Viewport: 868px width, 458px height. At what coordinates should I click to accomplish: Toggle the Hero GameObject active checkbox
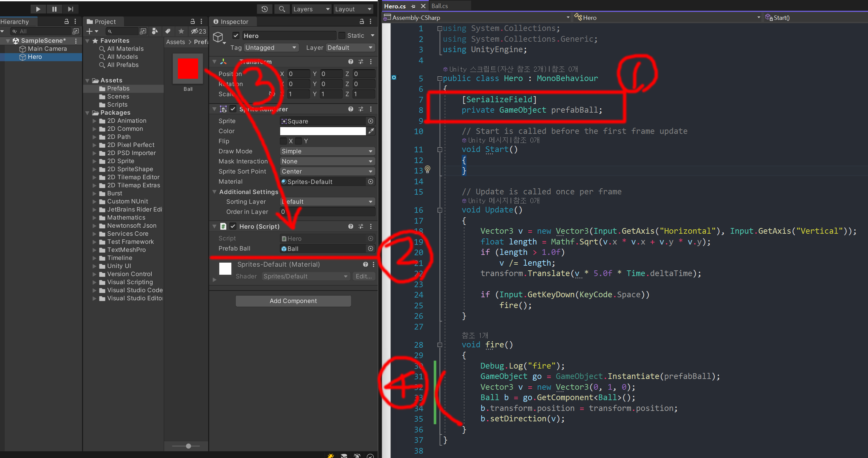[x=236, y=36]
